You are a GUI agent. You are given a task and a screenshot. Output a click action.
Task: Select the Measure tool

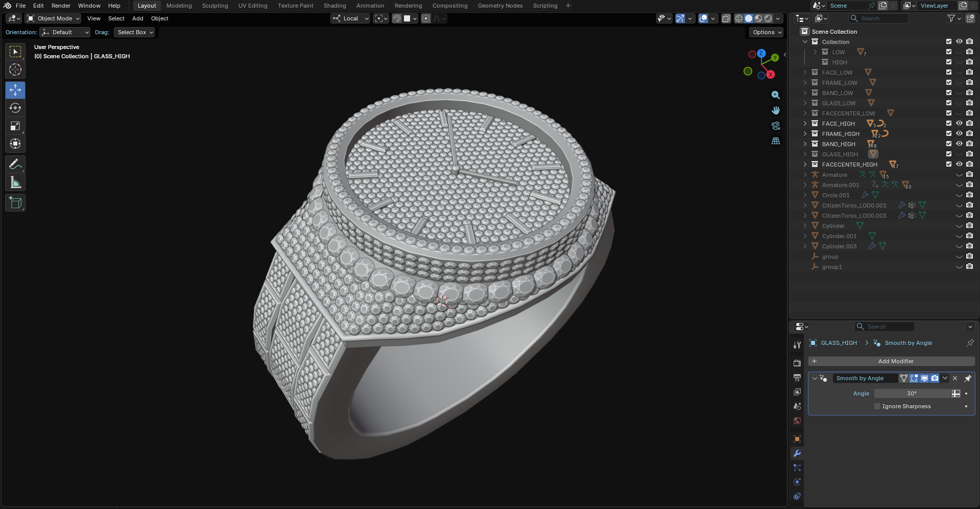point(15,183)
